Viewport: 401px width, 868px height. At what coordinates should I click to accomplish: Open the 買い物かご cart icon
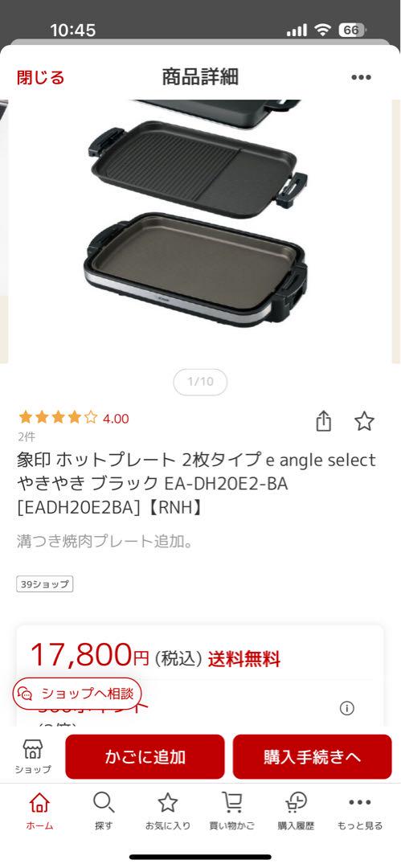tap(232, 811)
